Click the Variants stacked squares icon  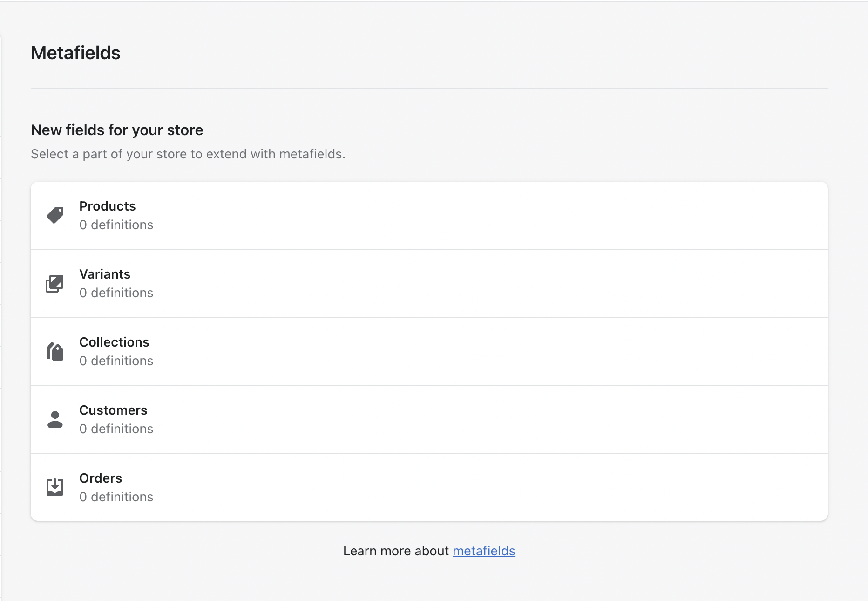pyautogui.click(x=55, y=283)
